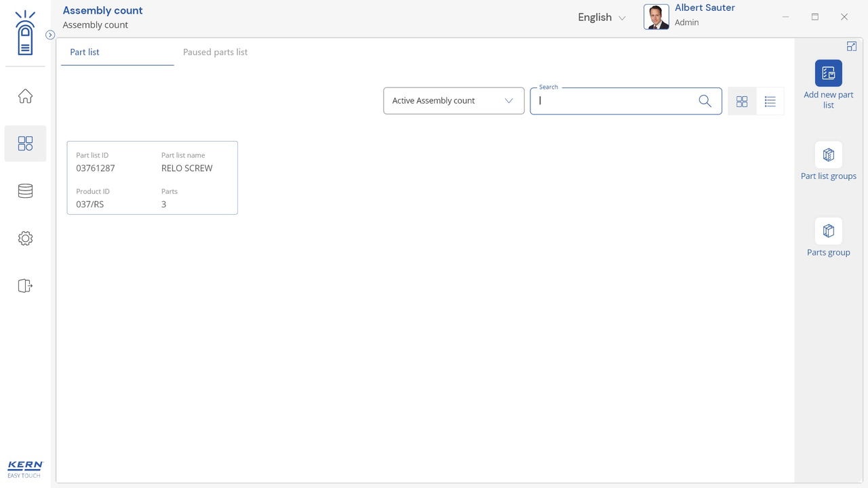
Task: Click the search magnifier icon
Action: (x=705, y=101)
